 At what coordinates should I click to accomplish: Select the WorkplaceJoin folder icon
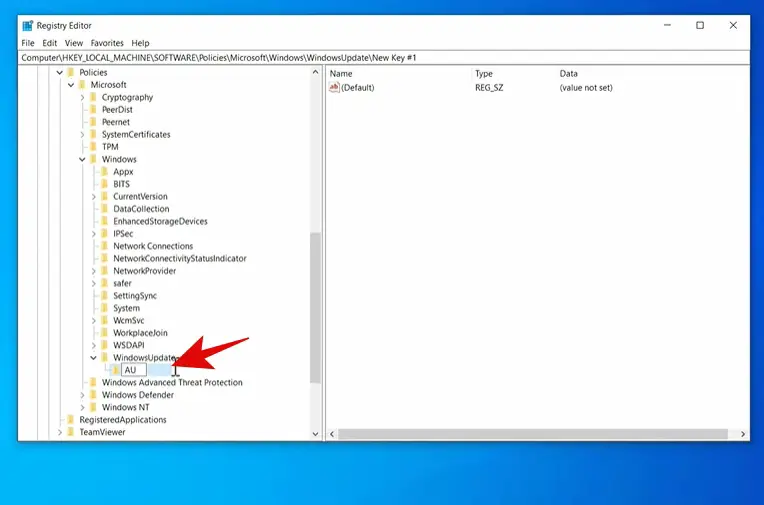click(x=104, y=333)
